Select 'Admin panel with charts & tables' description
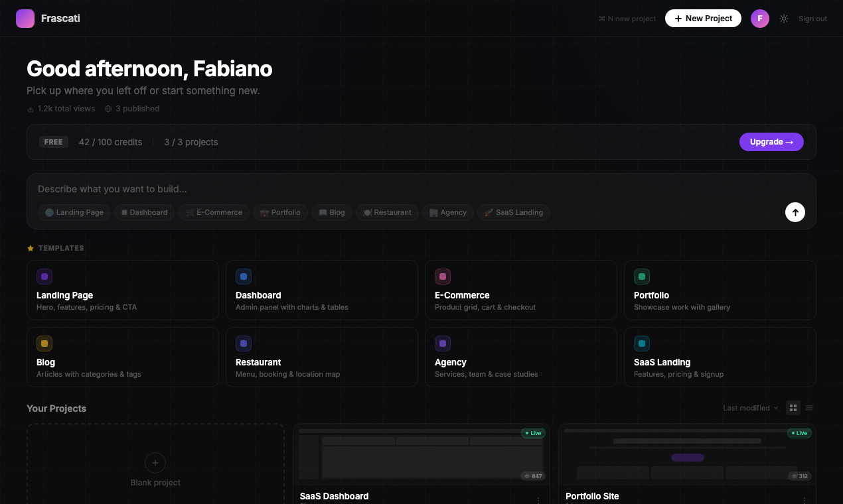The image size is (843, 504). [292, 307]
